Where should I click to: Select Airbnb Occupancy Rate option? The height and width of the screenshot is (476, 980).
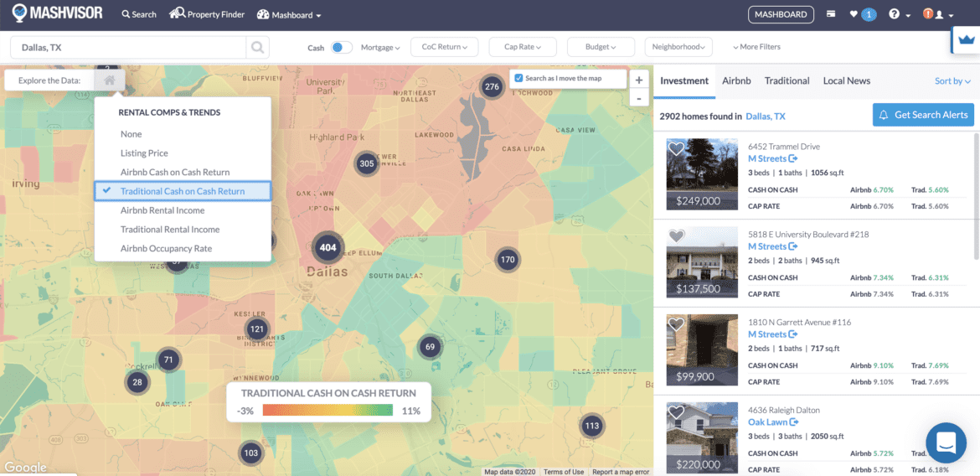[166, 249]
